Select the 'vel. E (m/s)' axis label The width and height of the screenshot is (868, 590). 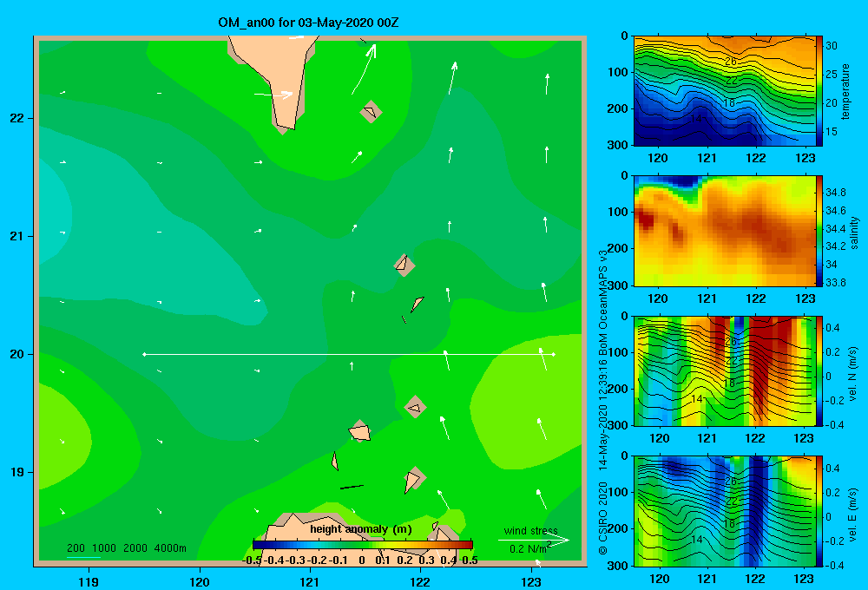pyautogui.click(x=852, y=514)
